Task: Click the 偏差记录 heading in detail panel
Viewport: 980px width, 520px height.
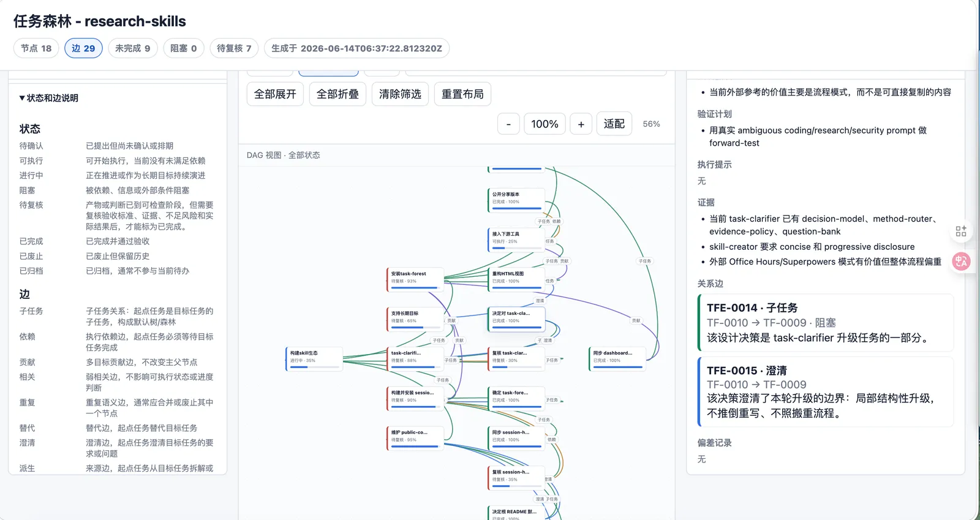Action: [x=714, y=443]
